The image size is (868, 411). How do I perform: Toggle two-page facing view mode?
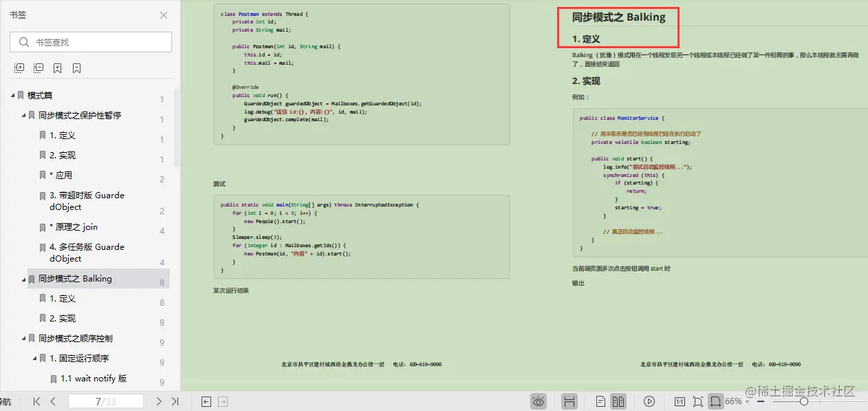617,401
